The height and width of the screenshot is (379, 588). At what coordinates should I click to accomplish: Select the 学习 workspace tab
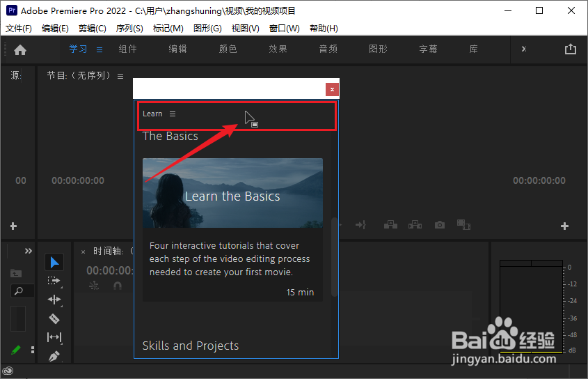[78, 49]
